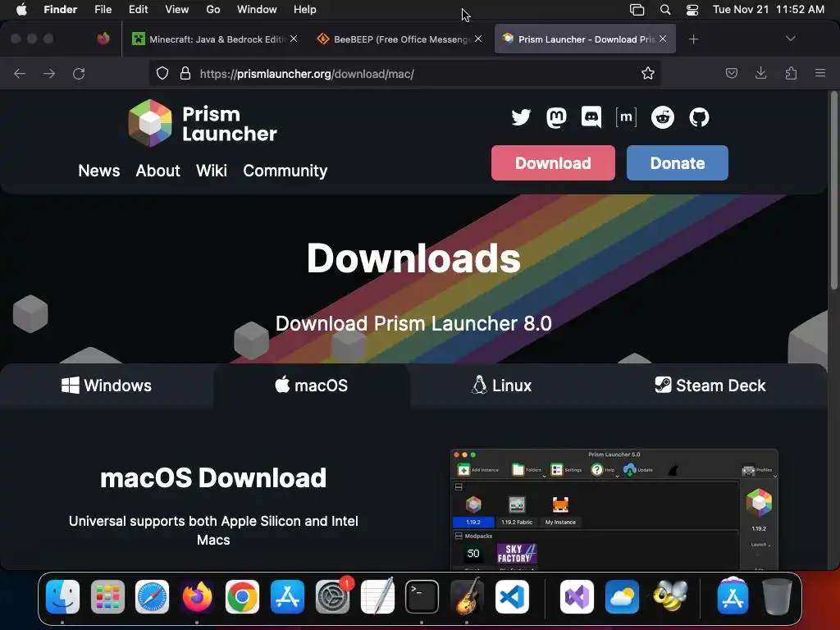This screenshot has width=840, height=630.
Task: Click the blue Donate button
Action: point(677,163)
